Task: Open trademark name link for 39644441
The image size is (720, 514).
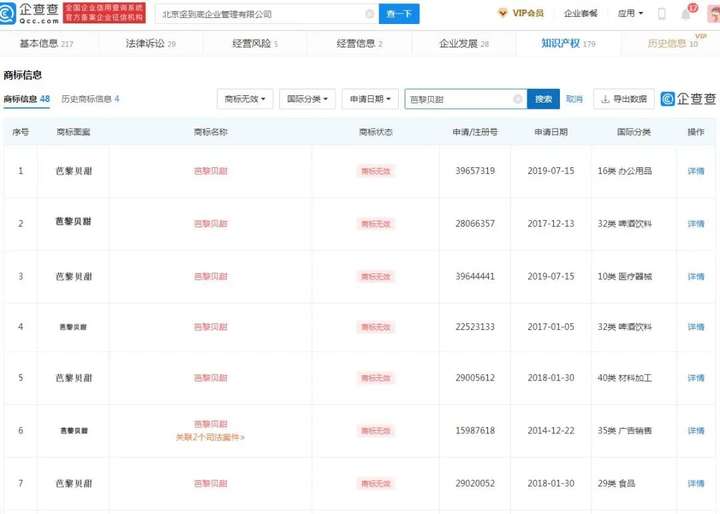Action: point(211,277)
